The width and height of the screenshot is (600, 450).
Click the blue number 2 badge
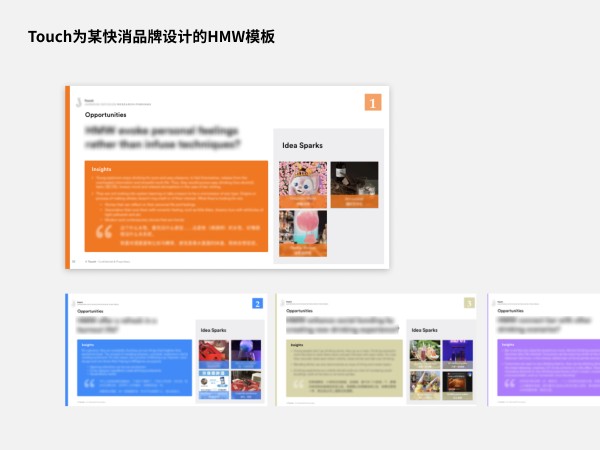tap(257, 304)
